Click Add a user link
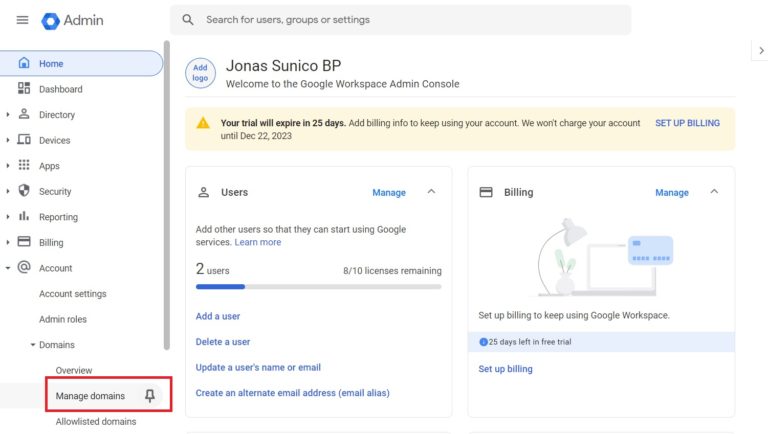768x434 pixels. click(217, 316)
